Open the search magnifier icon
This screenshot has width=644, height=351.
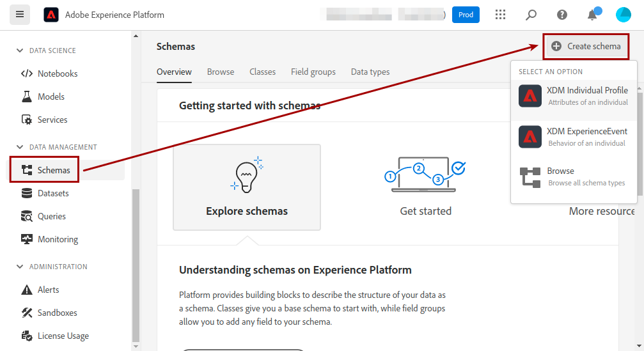click(x=531, y=15)
